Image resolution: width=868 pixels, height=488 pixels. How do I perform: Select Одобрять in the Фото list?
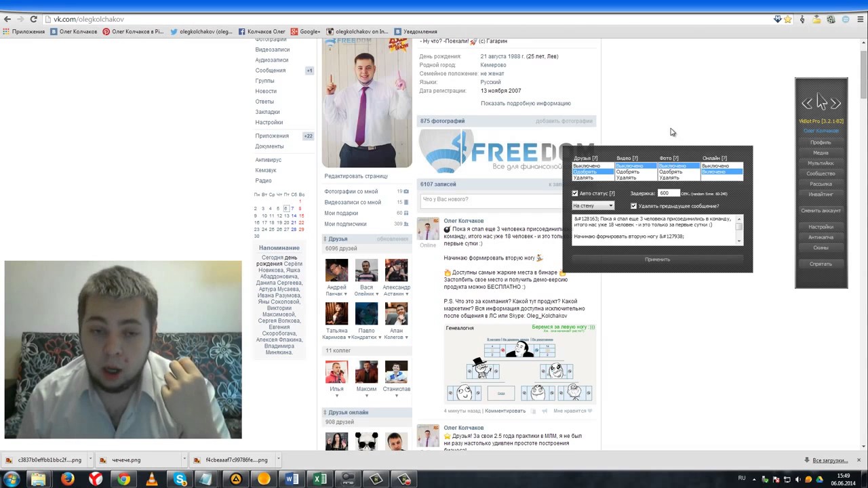pos(679,172)
